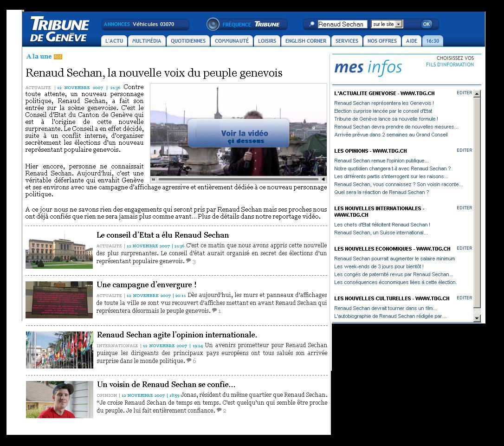Open the comments bubble showing 3 comments

click(191, 261)
